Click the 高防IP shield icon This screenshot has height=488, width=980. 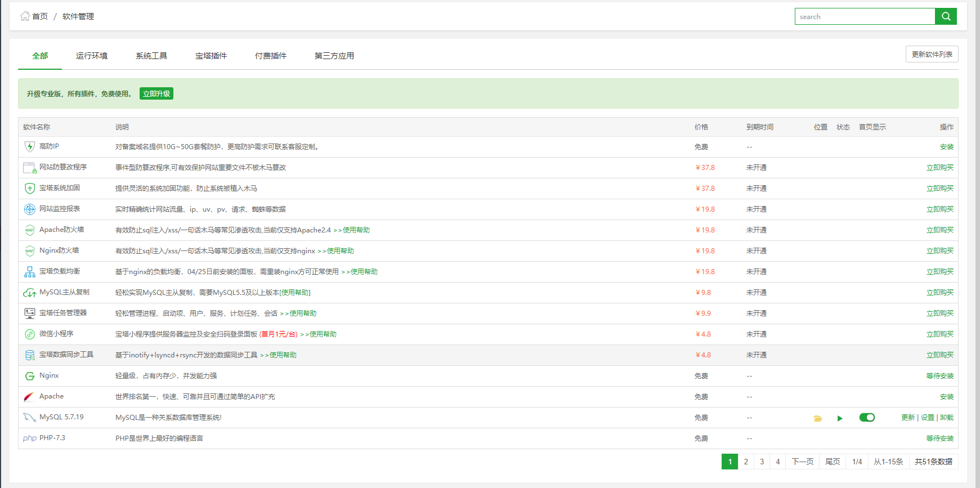click(x=30, y=146)
